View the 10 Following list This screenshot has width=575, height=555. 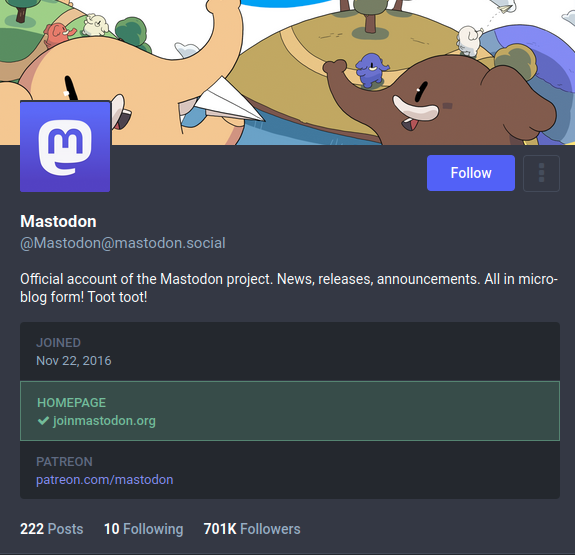143,529
